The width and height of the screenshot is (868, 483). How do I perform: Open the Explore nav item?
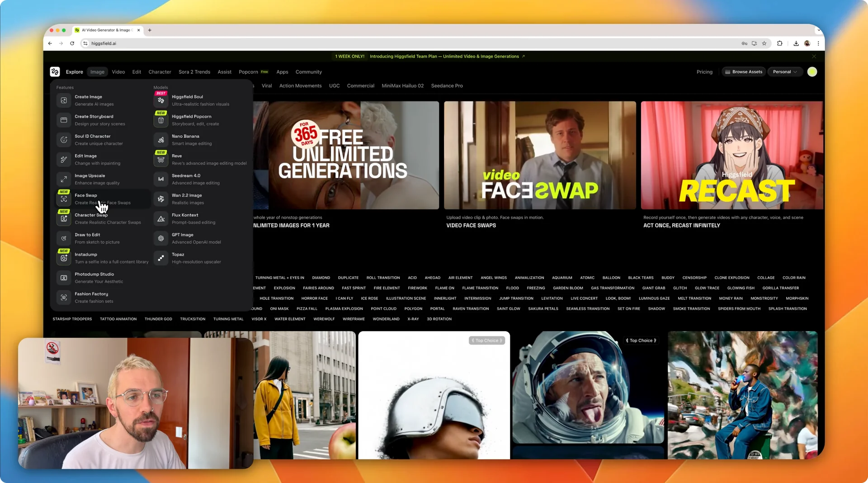pos(74,72)
